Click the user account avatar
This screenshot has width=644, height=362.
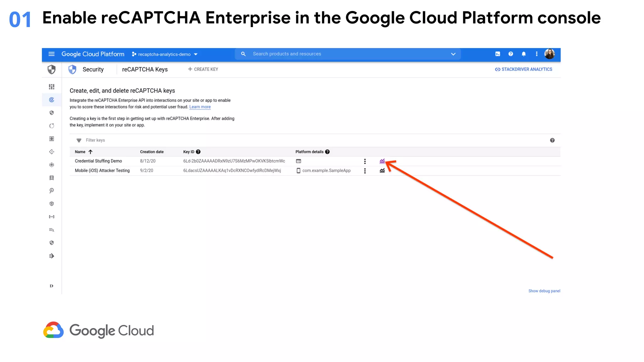click(550, 54)
